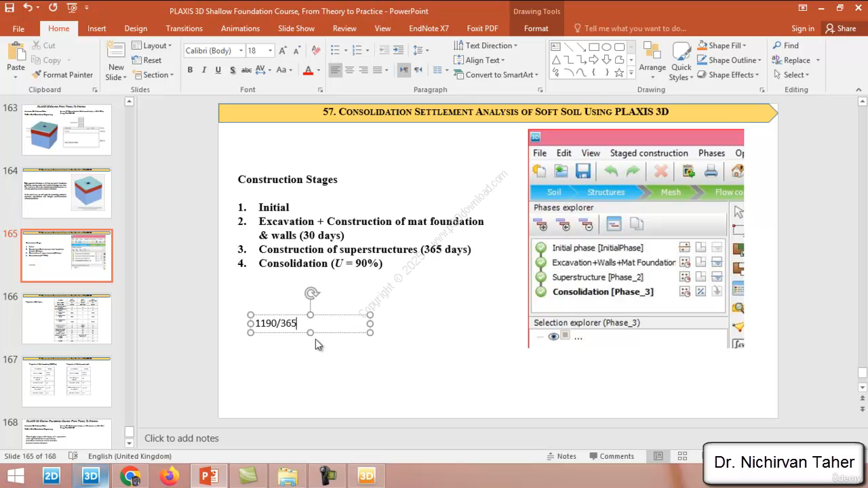The image size is (868, 488).
Task: Click the Find button
Action: pyautogui.click(x=785, y=45)
